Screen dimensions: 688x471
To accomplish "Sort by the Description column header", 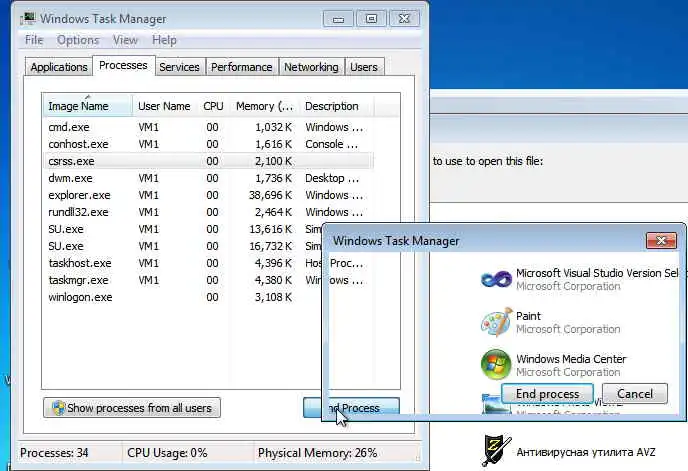I will 336,106.
